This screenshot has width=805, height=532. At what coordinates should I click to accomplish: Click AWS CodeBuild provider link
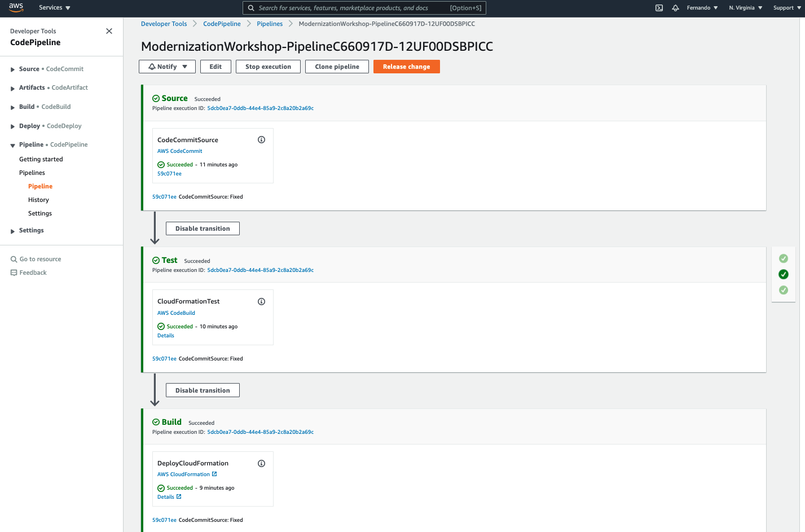point(176,313)
